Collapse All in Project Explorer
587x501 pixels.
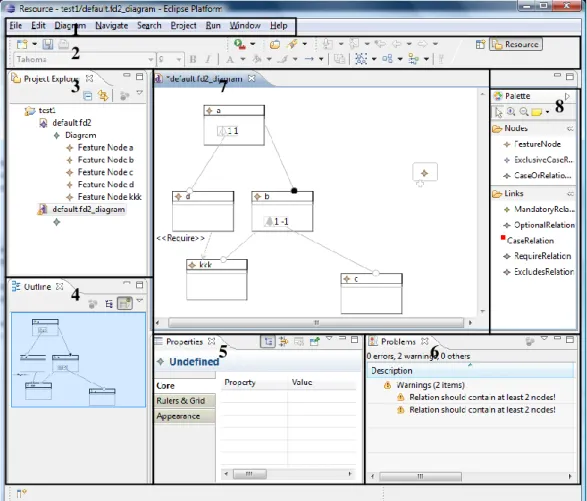[x=88, y=96]
